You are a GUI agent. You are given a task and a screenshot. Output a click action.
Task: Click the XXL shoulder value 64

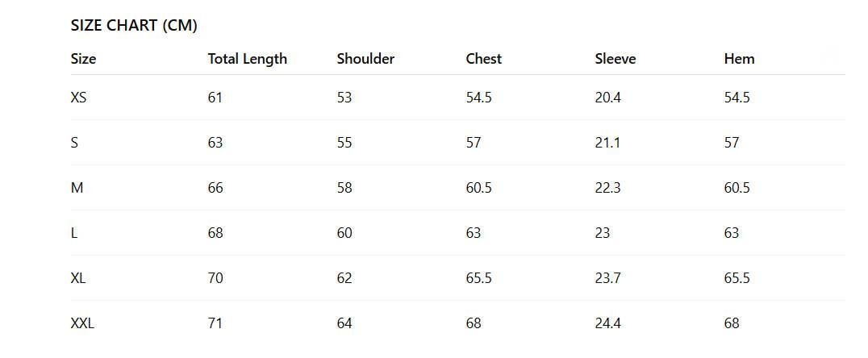click(x=344, y=323)
